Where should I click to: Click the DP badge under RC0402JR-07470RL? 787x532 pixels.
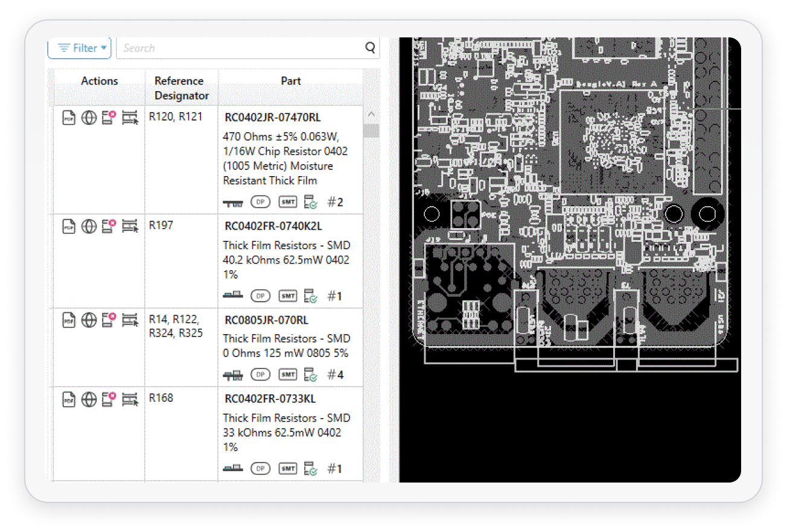(261, 202)
